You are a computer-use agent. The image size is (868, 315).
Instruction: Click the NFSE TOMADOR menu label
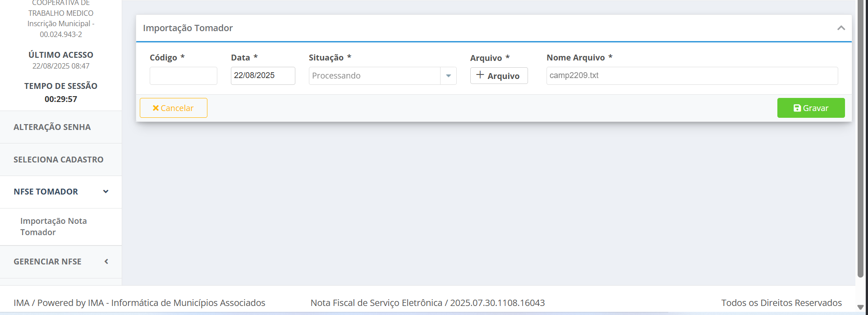tap(46, 192)
